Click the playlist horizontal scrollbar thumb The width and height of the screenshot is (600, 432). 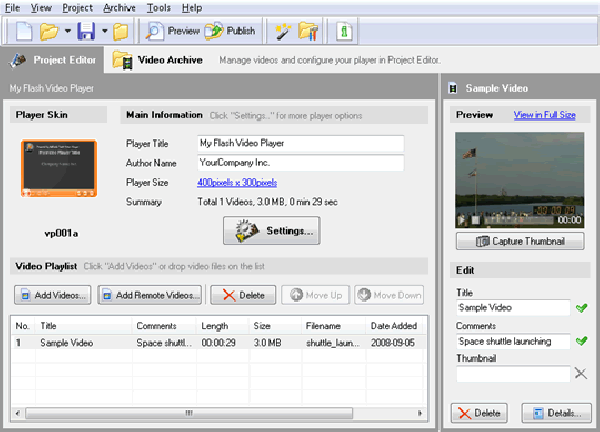coord(189,413)
